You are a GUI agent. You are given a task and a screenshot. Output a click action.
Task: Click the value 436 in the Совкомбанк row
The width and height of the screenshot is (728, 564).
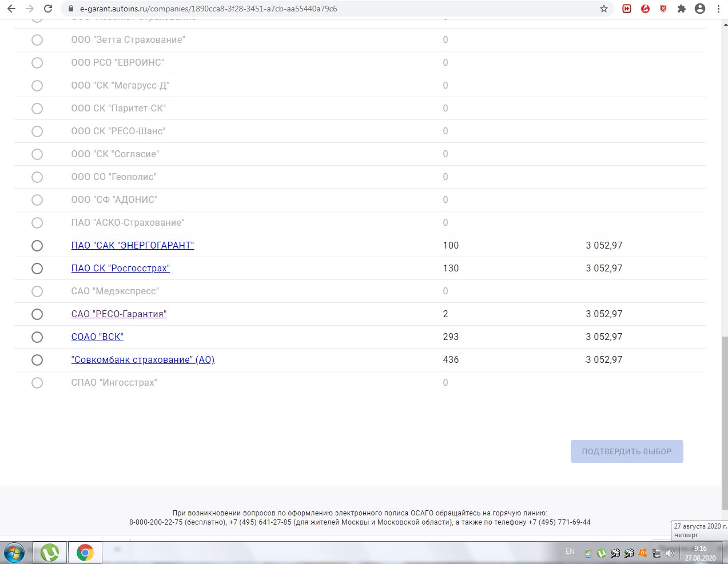(x=451, y=360)
